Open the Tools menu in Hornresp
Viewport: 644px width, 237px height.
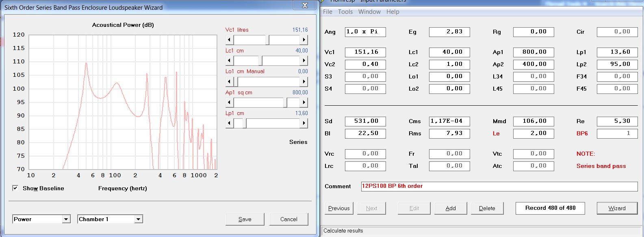click(345, 12)
